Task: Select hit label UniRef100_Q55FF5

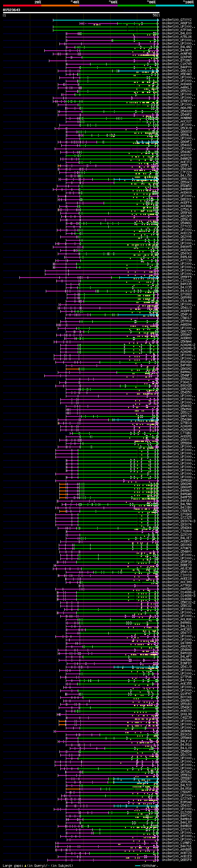Action: (x=177, y=277)
